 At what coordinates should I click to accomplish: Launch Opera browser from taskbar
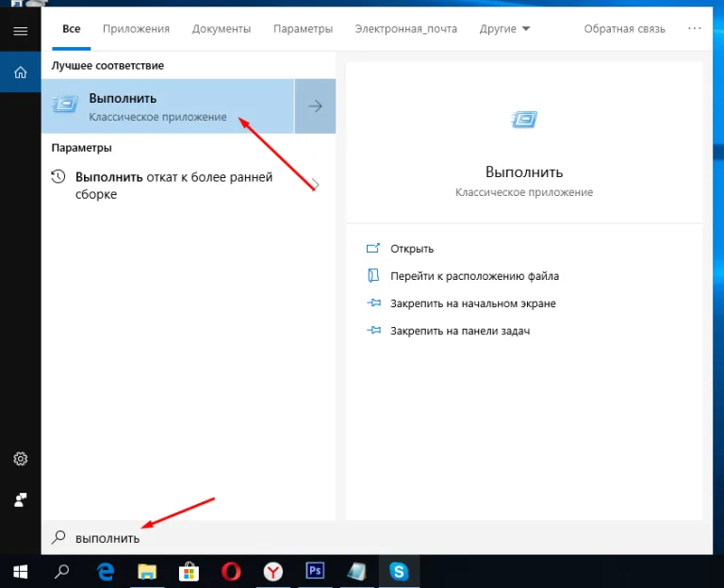click(x=231, y=572)
